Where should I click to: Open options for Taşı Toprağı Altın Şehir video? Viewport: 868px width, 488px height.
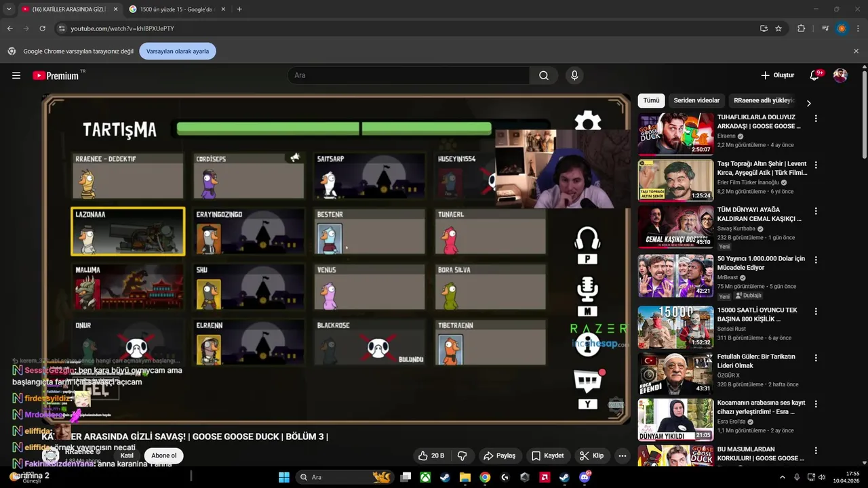click(x=816, y=165)
